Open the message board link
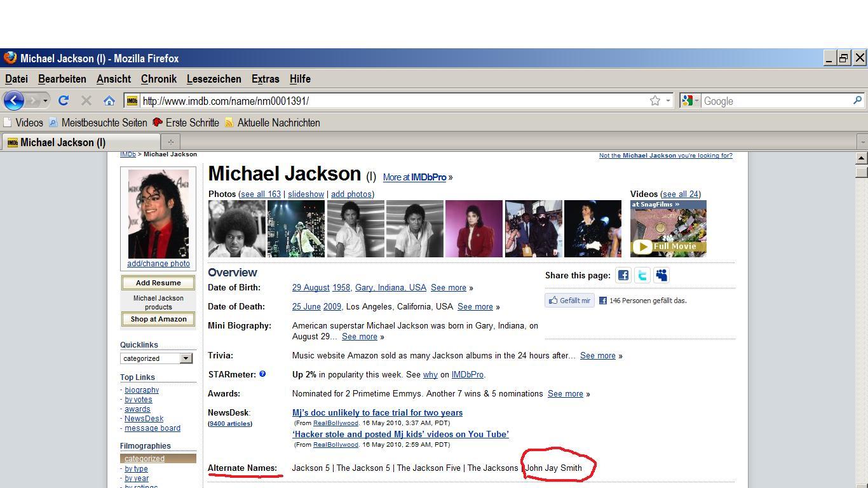 click(153, 428)
